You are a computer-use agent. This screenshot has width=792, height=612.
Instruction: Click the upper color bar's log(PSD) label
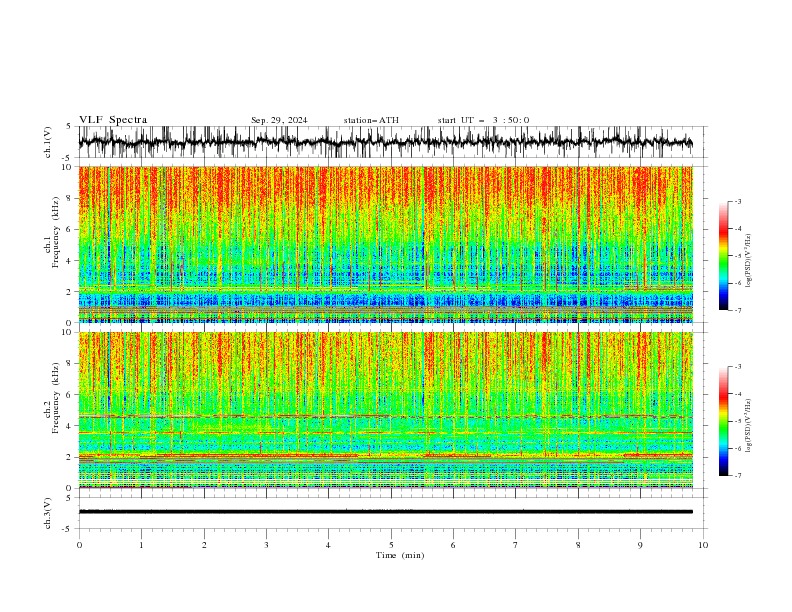[x=749, y=261]
